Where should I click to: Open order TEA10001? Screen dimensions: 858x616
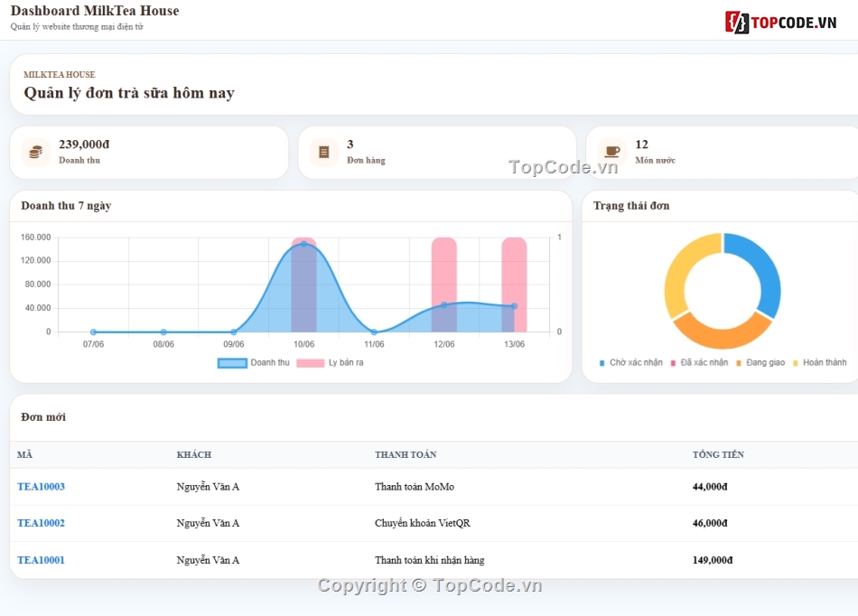[x=41, y=560]
